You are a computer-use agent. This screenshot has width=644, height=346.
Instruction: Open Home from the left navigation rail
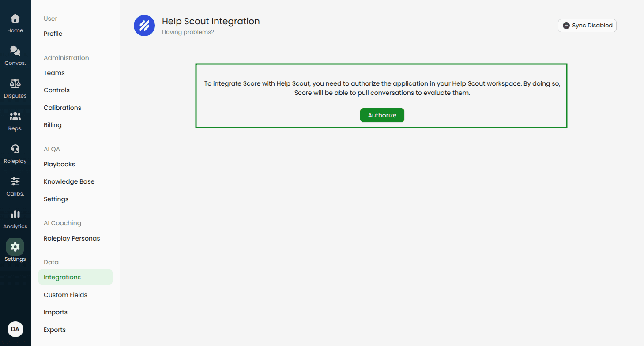pyautogui.click(x=15, y=23)
